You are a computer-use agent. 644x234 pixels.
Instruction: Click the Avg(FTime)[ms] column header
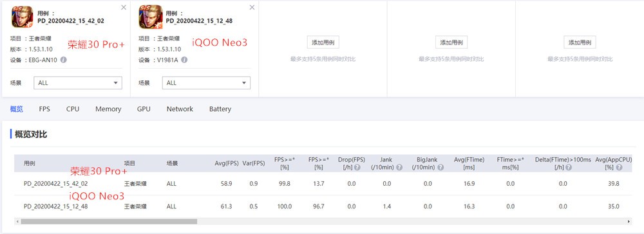point(469,163)
